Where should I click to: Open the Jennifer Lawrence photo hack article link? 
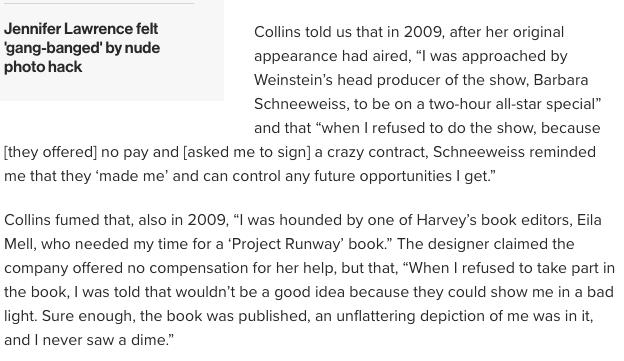[x=82, y=48]
